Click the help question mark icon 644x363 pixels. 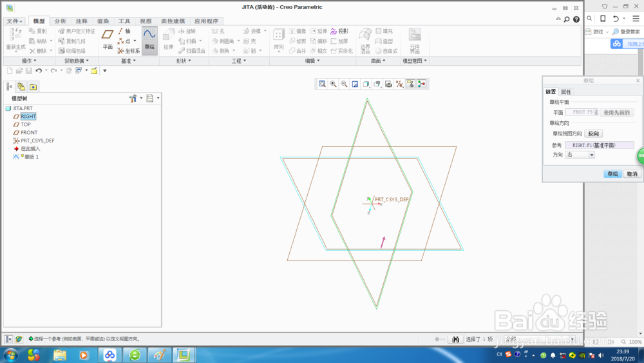pyautogui.click(x=576, y=19)
